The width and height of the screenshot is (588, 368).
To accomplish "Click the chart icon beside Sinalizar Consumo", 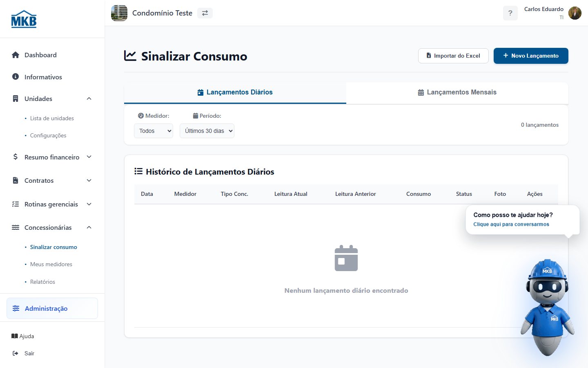I will (130, 56).
